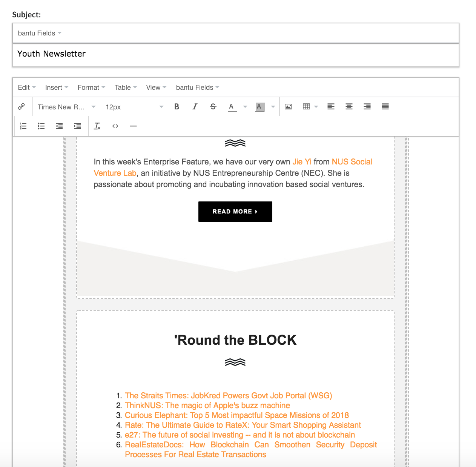
Task: Clear formatting with Tx icon
Action: (x=97, y=126)
